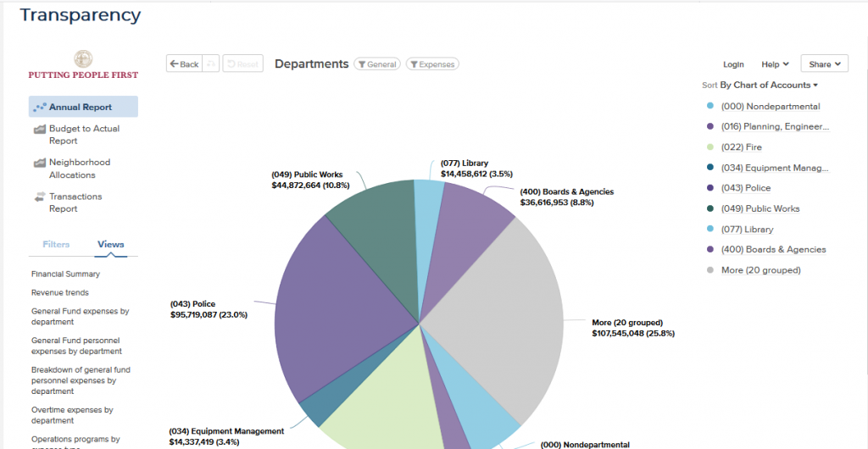Select the Views tab
Screen dimensions: 868x449
coord(111,244)
